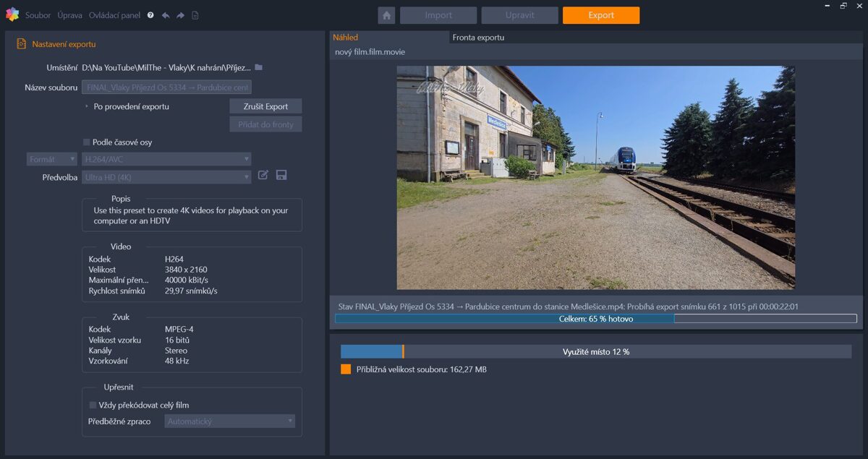The image size is (868, 459).
Task: Open the H.264/AVC format dropdown
Action: pyautogui.click(x=166, y=159)
